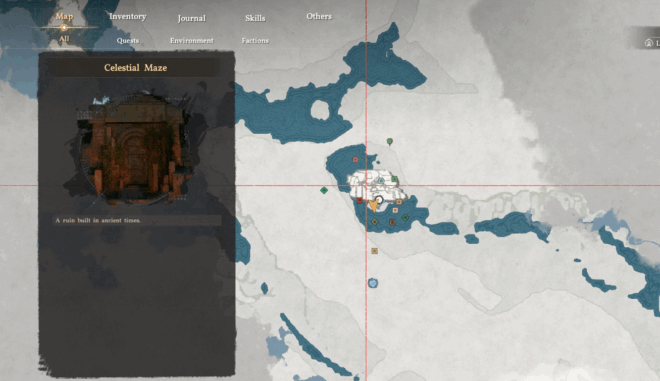Screen dimensions: 660x381
Task: Select the All map filter
Action: click(64, 39)
